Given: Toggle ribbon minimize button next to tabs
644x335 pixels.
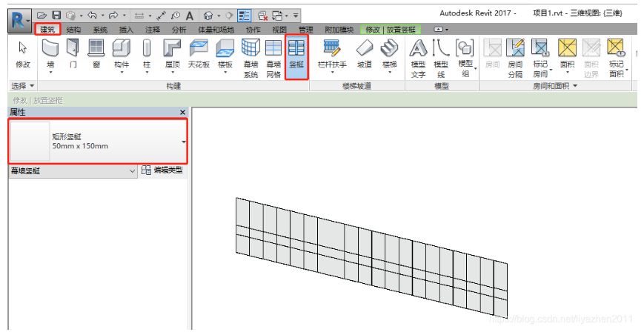Looking at the screenshot, I should click(x=438, y=30).
